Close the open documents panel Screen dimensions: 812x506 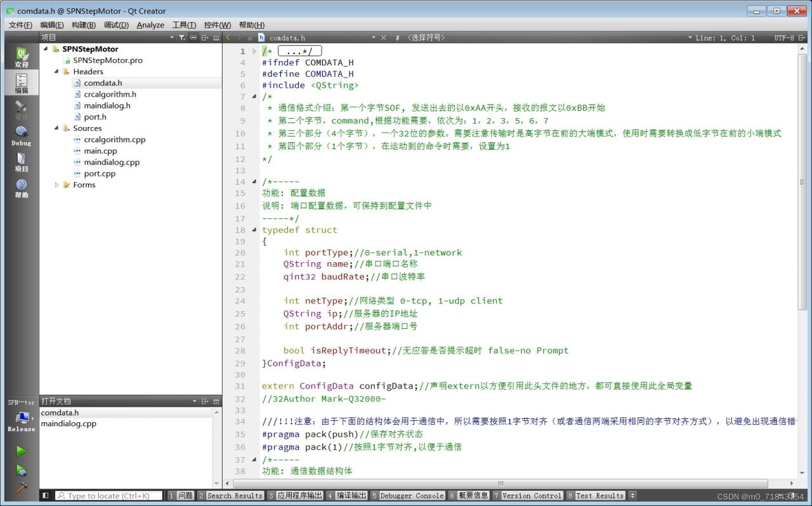[x=216, y=401]
